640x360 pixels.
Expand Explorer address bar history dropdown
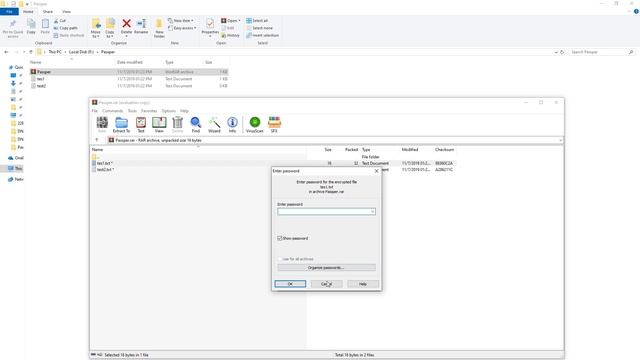[x=556, y=52]
